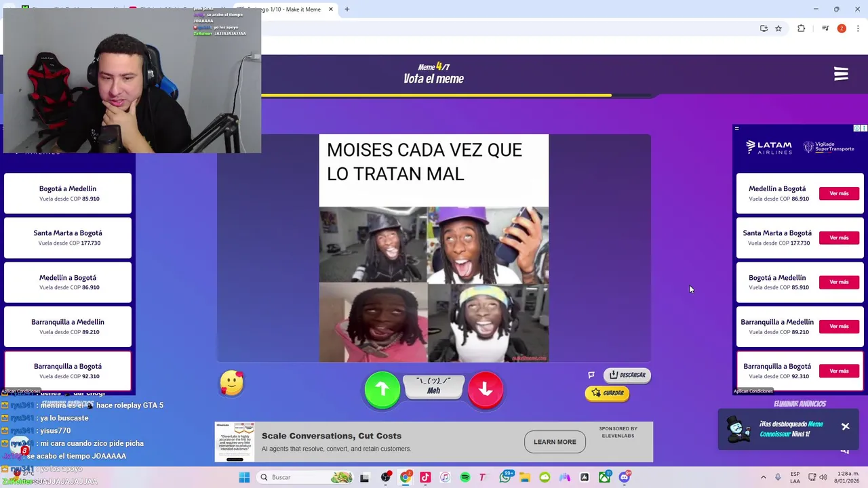The height and width of the screenshot is (488, 868).
Task: Click Ver más for Medellín a Bogotá
Action: 839,193
